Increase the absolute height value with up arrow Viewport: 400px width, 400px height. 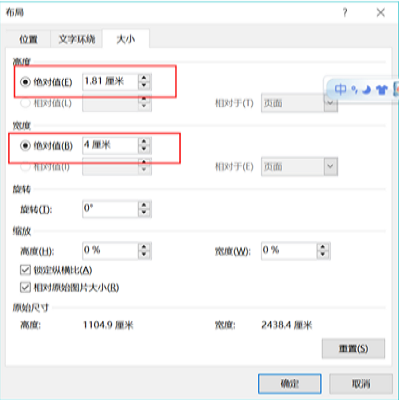(144, 78)
